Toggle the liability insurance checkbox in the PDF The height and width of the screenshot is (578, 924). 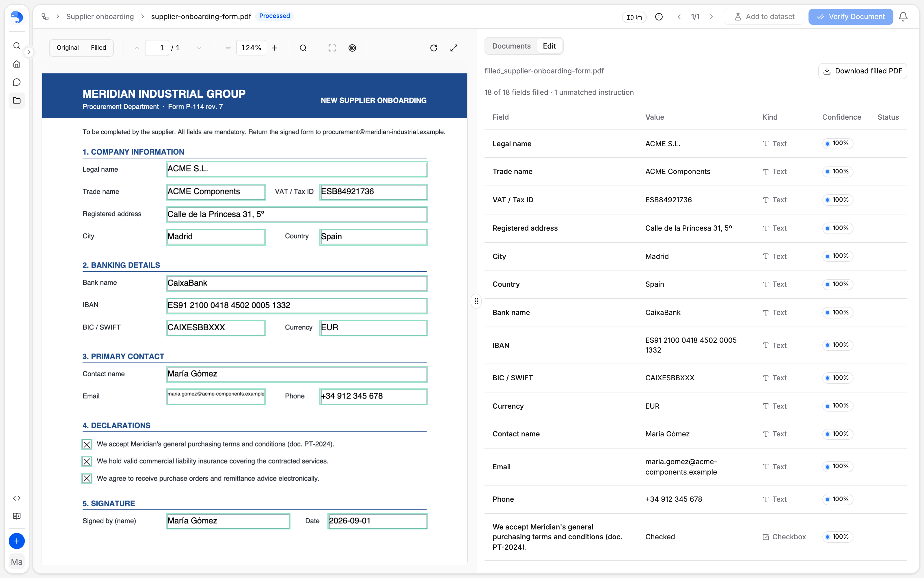pyautogui.click(x=87, y=462)
